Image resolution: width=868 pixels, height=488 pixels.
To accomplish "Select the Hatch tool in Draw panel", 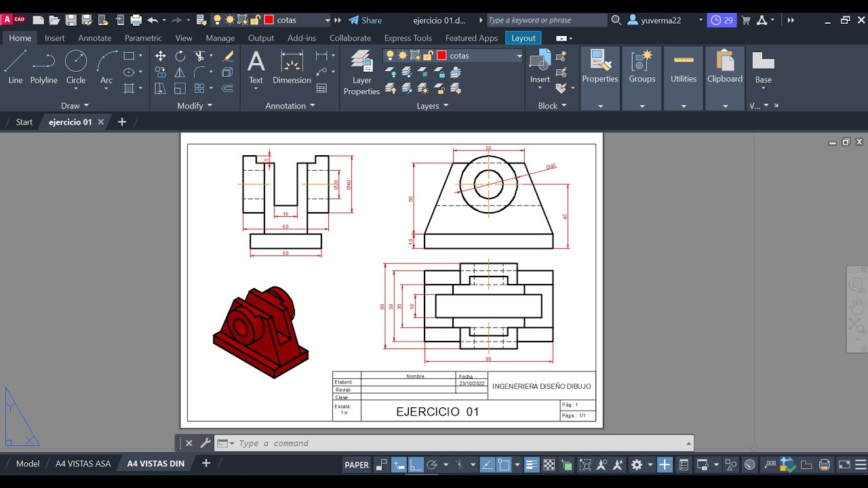I will coord(129,88).
